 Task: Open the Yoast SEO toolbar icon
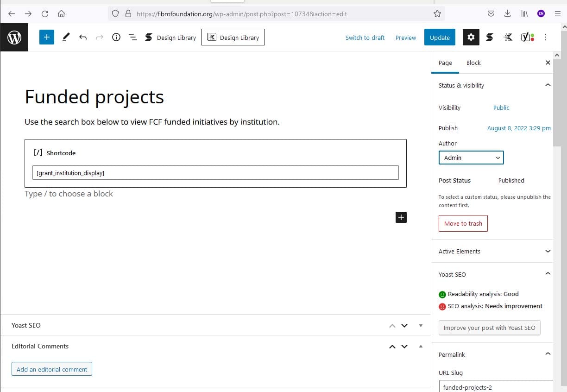point(527,37)
